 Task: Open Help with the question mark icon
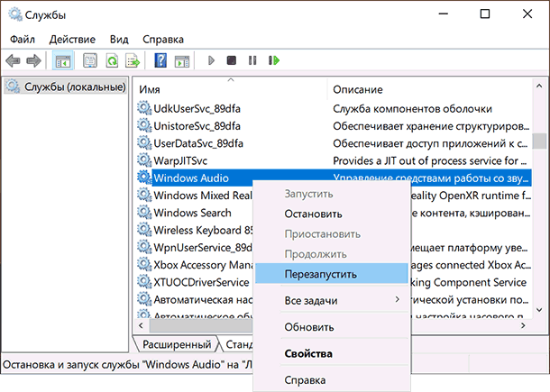(160, 60)
